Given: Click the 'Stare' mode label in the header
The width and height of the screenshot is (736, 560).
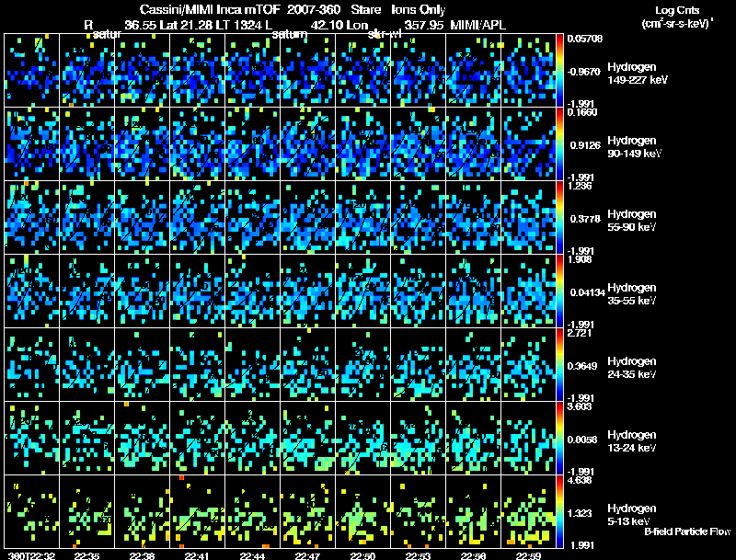Looking at the screenshot, I should (365, 10).
